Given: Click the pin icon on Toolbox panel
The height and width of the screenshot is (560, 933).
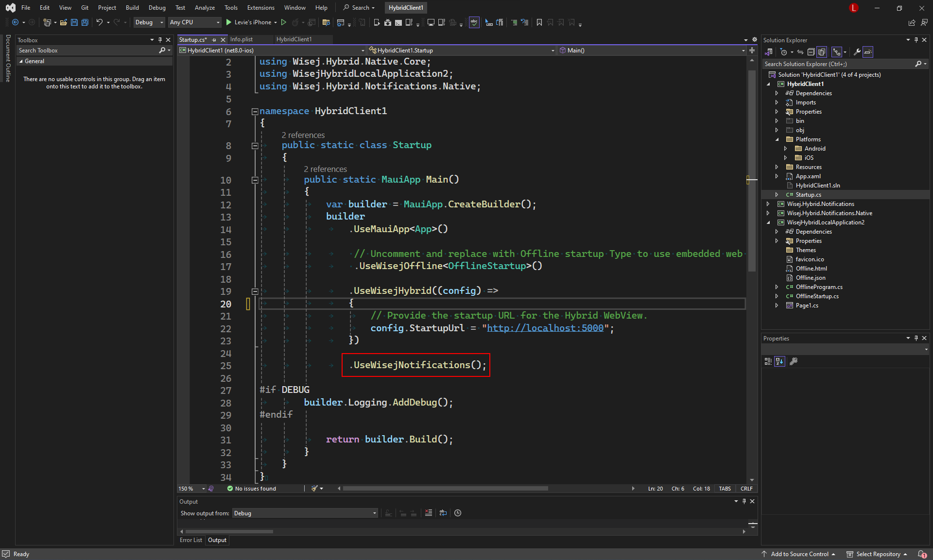Looking at the screenshot, I should [x=160, y=40].
